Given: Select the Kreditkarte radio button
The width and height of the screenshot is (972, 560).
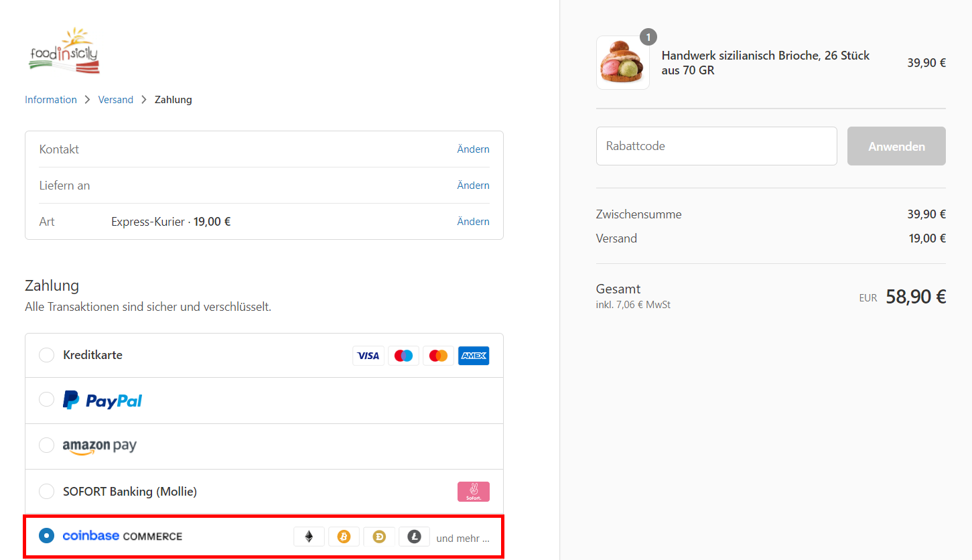Looking at the screenshot, I should 46,355.
